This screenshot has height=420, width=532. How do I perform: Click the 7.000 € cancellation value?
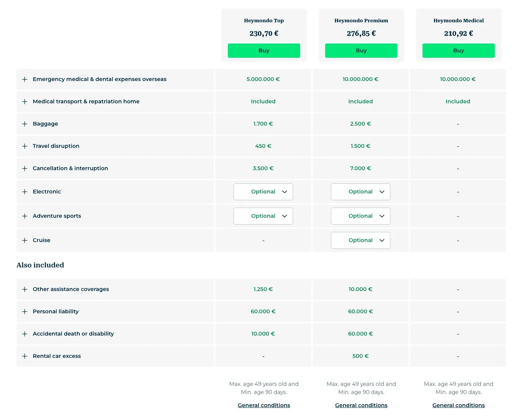[x=361, y=168]
